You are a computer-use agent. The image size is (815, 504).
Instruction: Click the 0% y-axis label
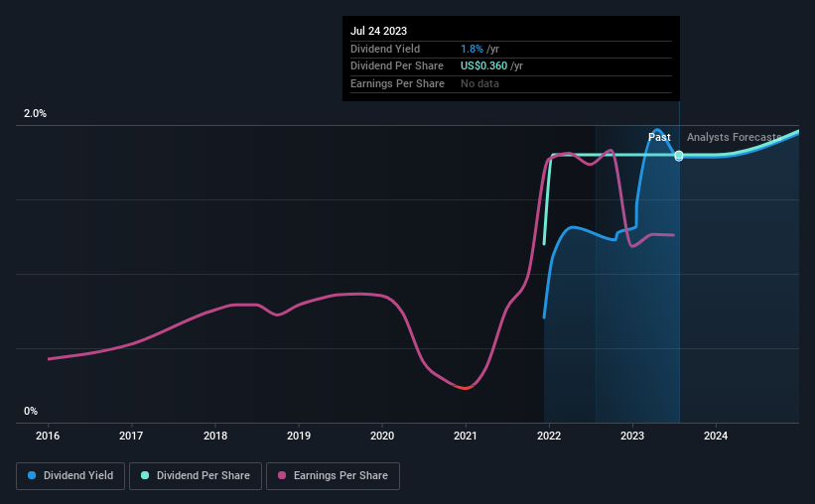(x=31, y=411)
